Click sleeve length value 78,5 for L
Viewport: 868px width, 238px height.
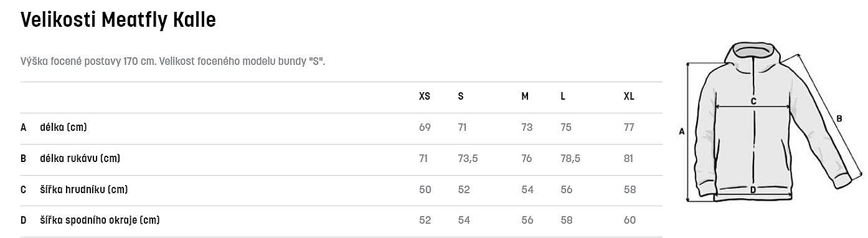[570, 159]
